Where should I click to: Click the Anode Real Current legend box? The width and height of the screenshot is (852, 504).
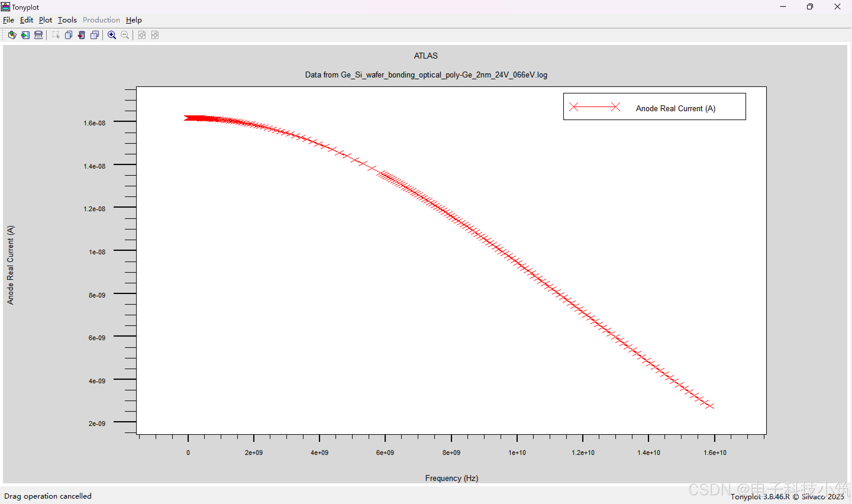[x=654, y=107]
